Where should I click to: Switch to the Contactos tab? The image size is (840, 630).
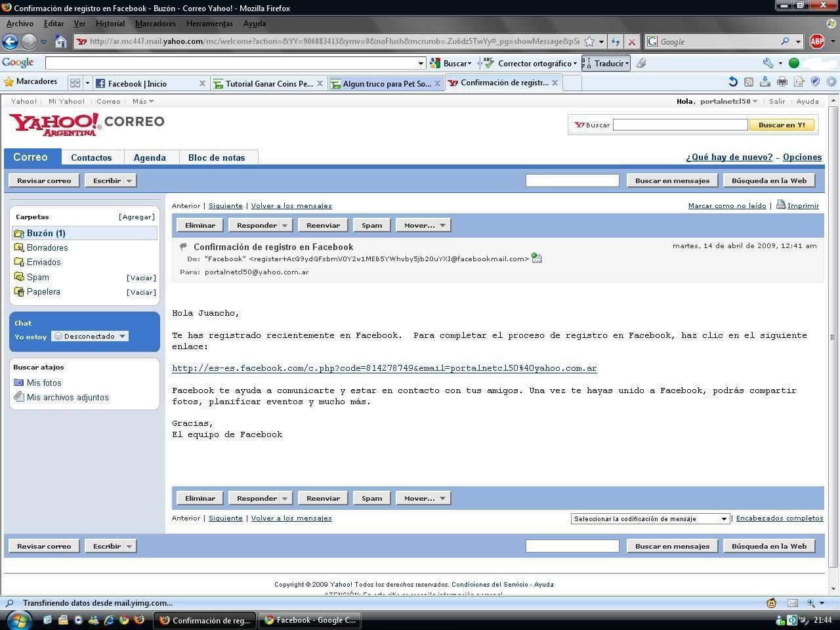point(91,157)
